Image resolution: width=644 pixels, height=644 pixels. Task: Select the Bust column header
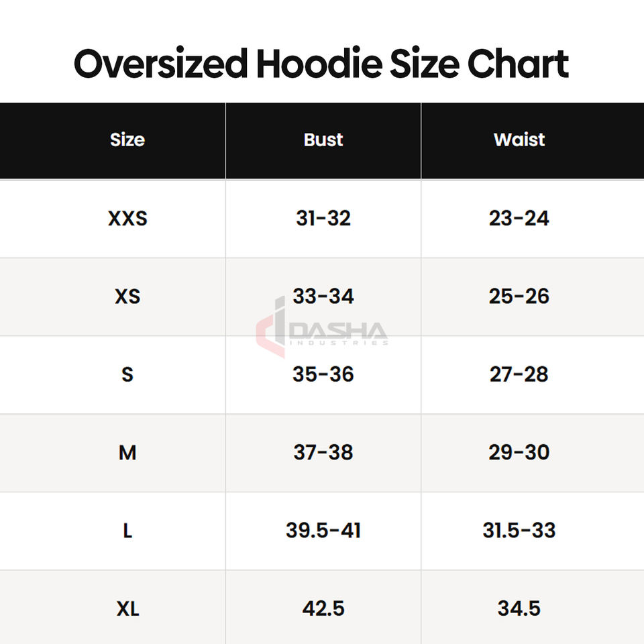[x=323, y=140]
